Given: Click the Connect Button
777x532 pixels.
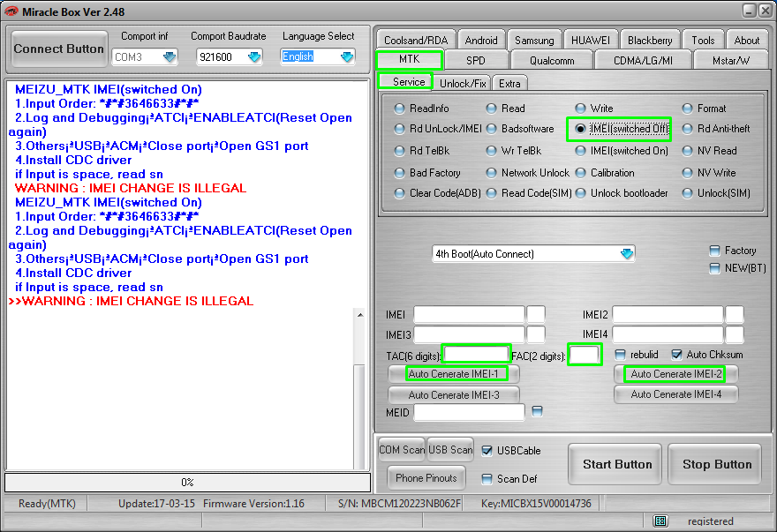Looking at the screenshot, I should coord(59,49).
